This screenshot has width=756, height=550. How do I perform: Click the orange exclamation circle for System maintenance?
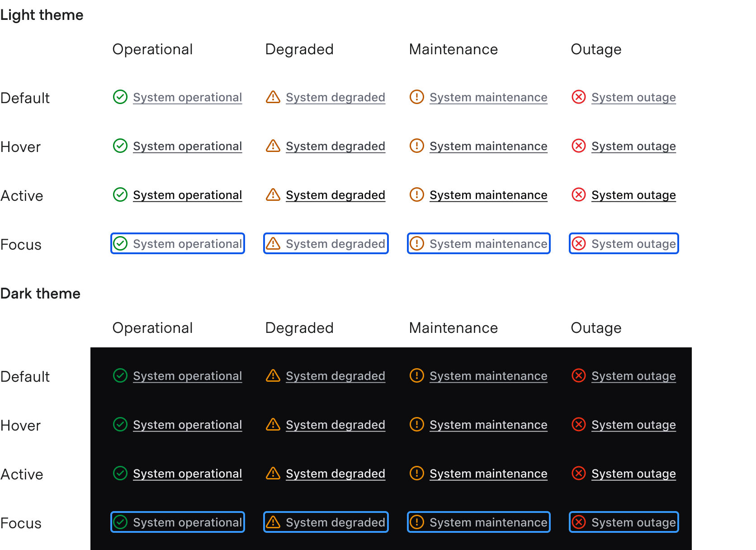(x=416, y=97)
